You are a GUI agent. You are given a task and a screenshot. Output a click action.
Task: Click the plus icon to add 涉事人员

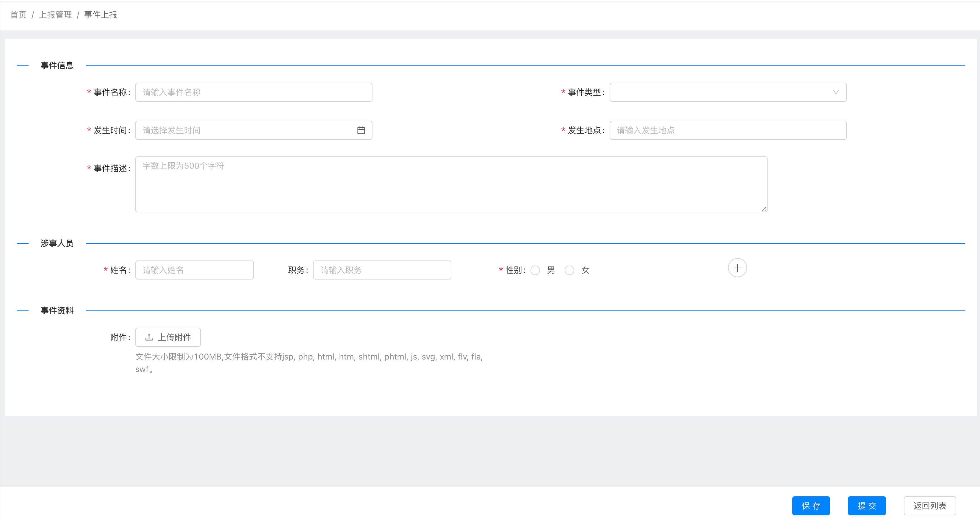point(737,268)
